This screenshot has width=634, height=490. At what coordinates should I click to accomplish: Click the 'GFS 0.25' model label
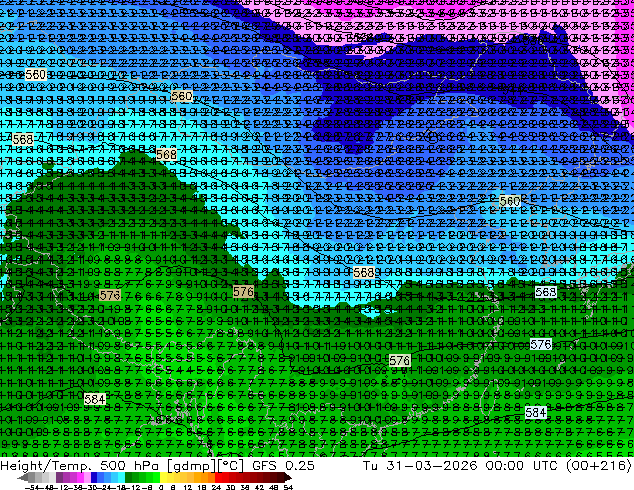coord(283,466)
